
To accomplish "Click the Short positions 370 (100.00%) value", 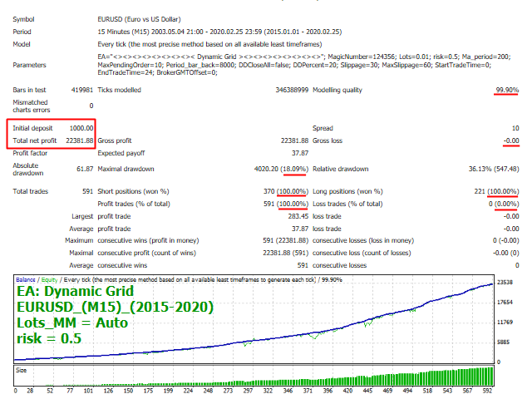I will point(283,191).
